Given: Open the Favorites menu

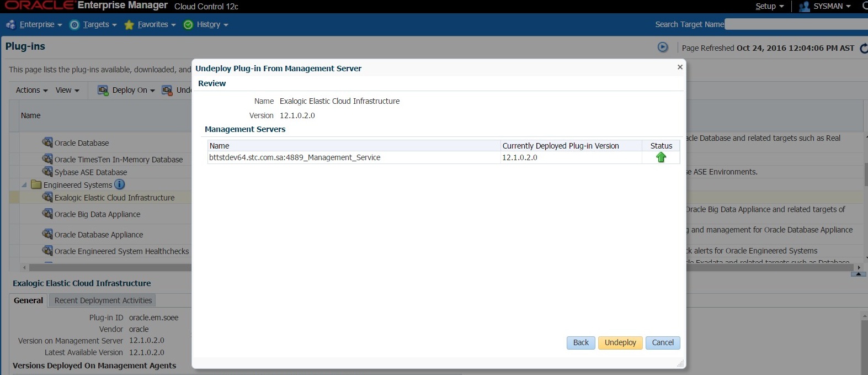Looking at the screenshot, I should pyautogui.click(x=157, y=24).
